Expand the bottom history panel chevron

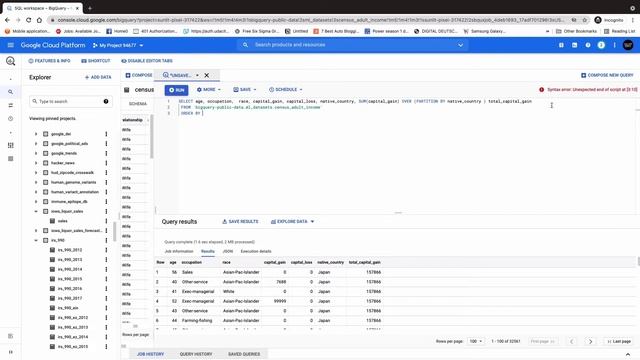[628, 354]
